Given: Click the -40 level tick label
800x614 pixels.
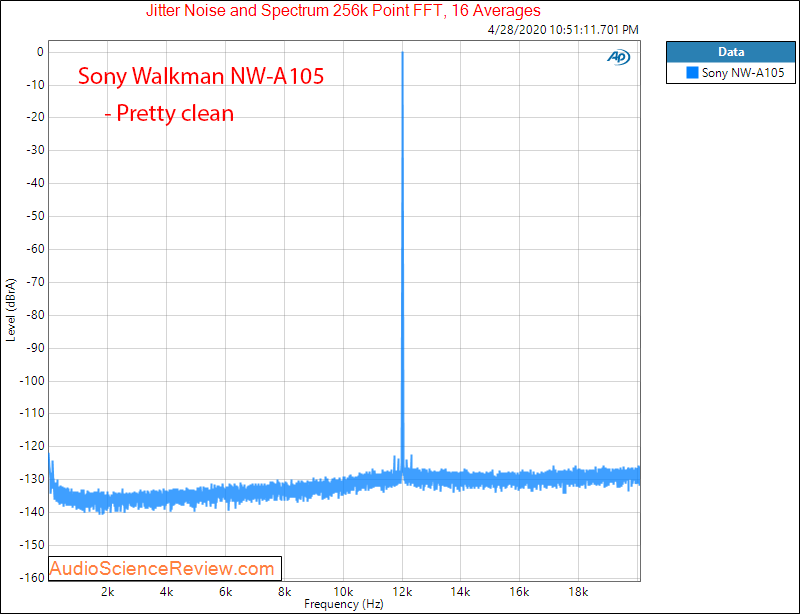Looking at the screenshot, I should pos(35,183).
